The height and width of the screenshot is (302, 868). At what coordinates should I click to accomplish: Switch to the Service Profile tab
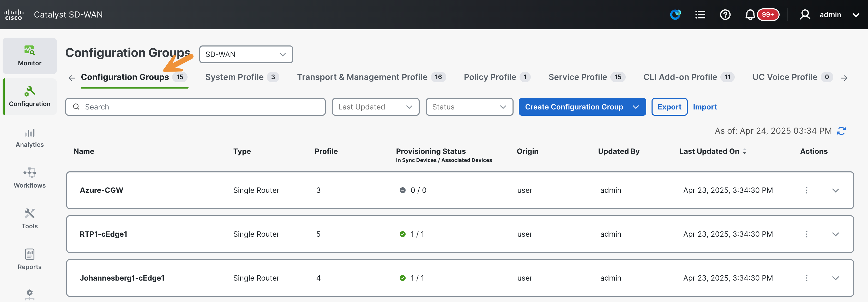click(587, 77)
